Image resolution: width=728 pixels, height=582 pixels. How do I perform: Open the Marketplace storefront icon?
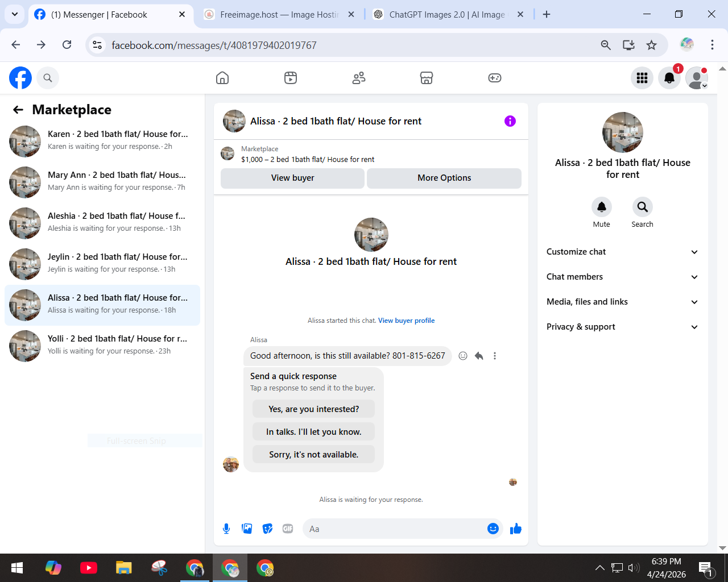(427, 78)
